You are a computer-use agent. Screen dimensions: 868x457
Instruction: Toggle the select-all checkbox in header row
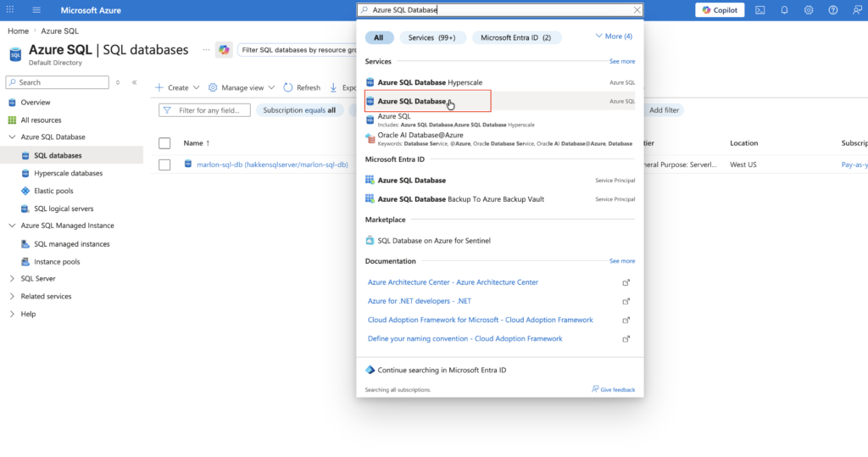point(164,143)
